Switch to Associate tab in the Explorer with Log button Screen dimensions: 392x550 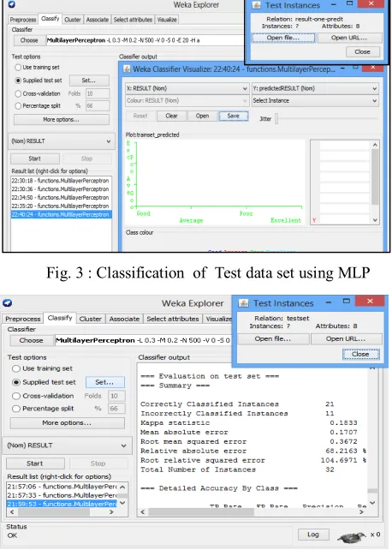pos(124,319)
